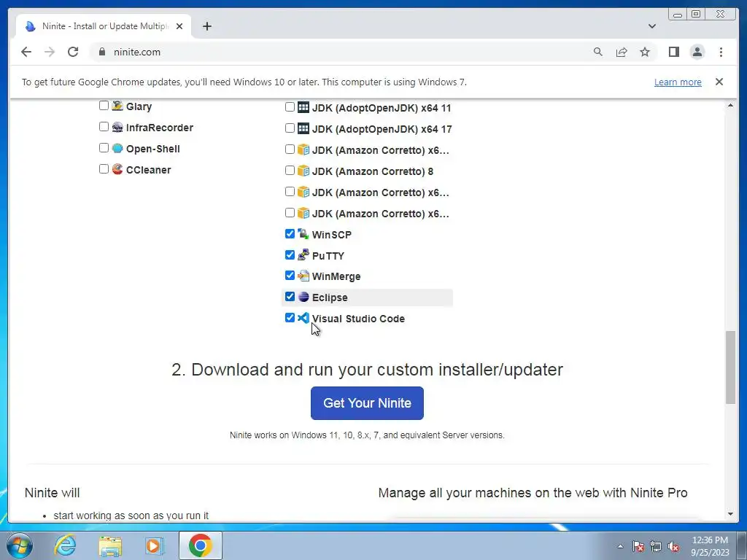Dismiss the Chrome update notification bar
This screenshot has width=747, height=560.
click(719, 82)
